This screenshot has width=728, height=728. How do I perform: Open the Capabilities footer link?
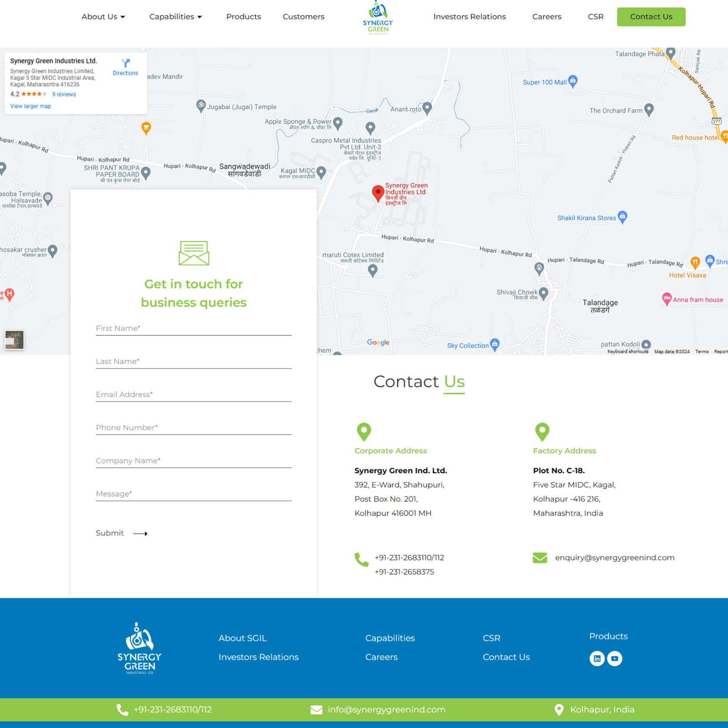390,638
